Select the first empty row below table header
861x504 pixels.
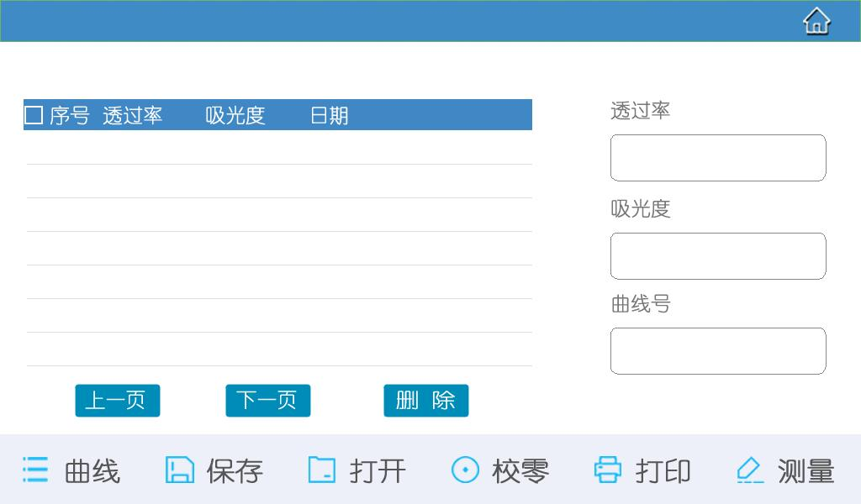coord(278,148)
